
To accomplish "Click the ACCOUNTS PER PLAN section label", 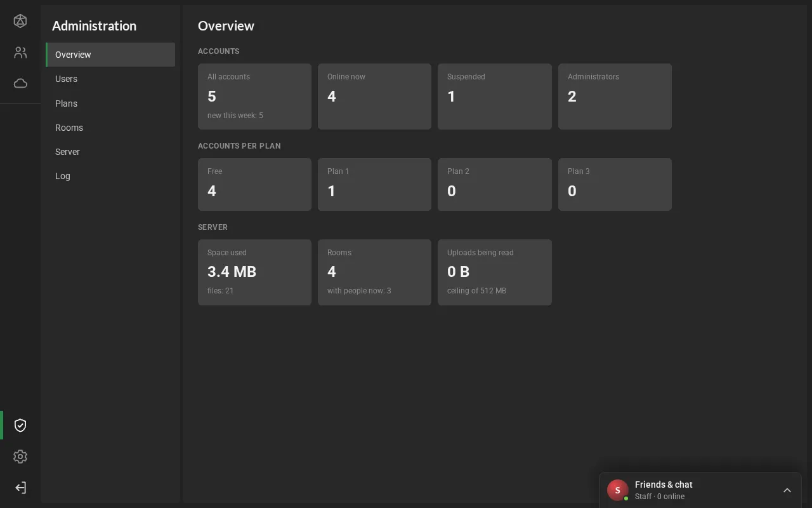I will (239, 146).
